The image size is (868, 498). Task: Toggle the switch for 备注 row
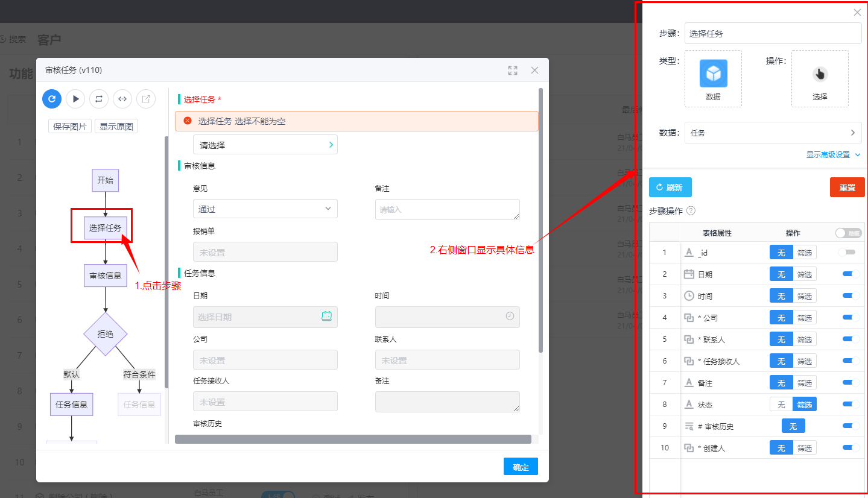pos(851,383)
